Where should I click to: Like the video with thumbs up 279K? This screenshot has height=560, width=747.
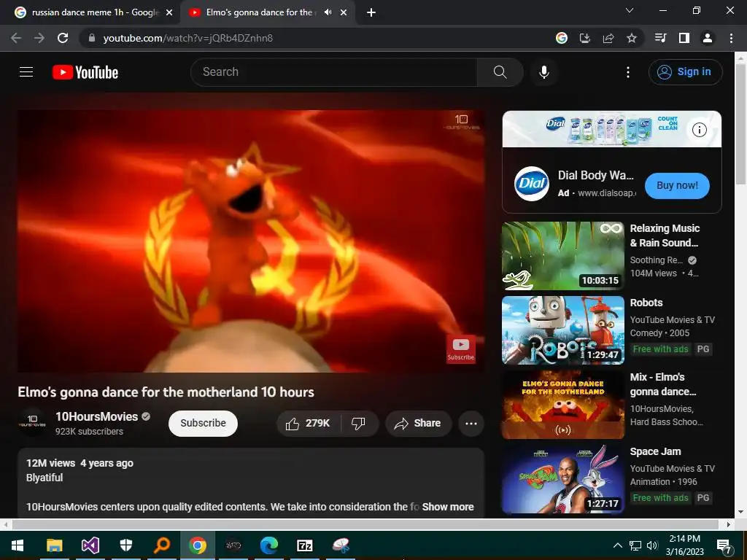click(x=308, y=424)
